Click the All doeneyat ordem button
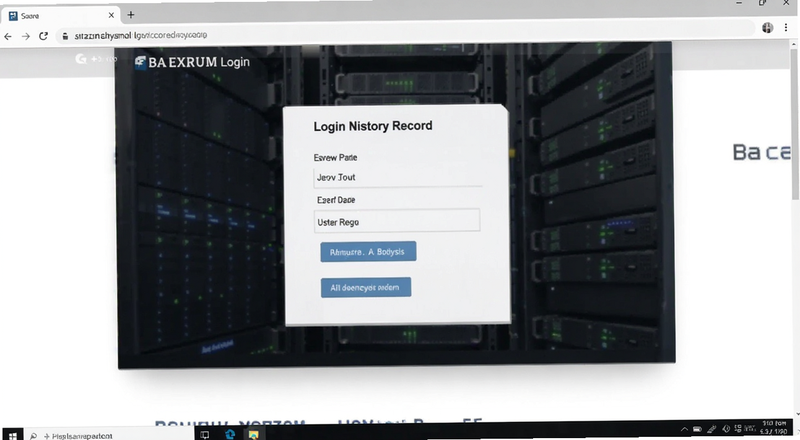800x440 pixels. click(366, 287)
